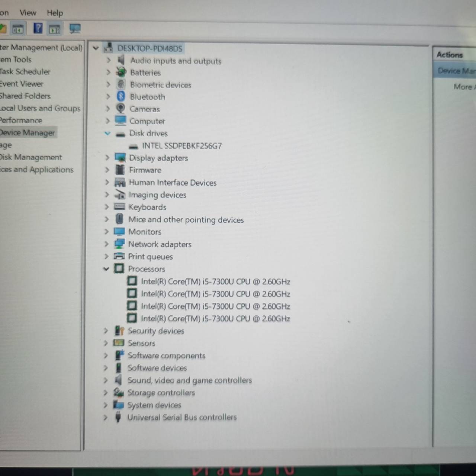
Task: Click the Human Interface Devices icon
Action: click(120, 182)
